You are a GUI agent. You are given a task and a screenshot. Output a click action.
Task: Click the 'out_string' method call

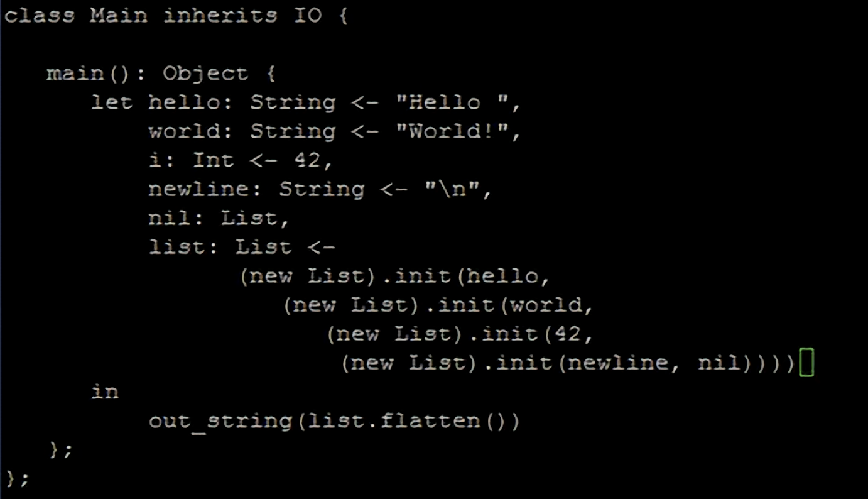pyautogui.click(x=220, y=420)
